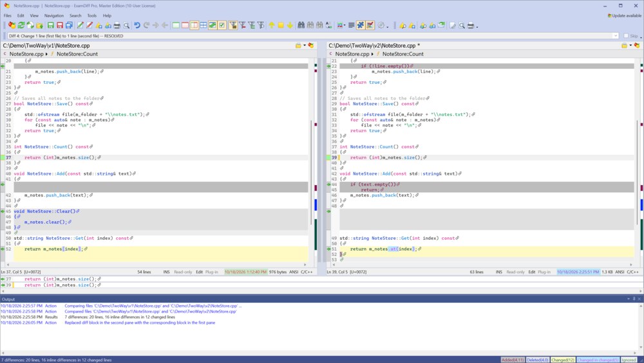
Task: Click NoteStore::Count in the right breadcrumb
Action: [x=403, y=54]
